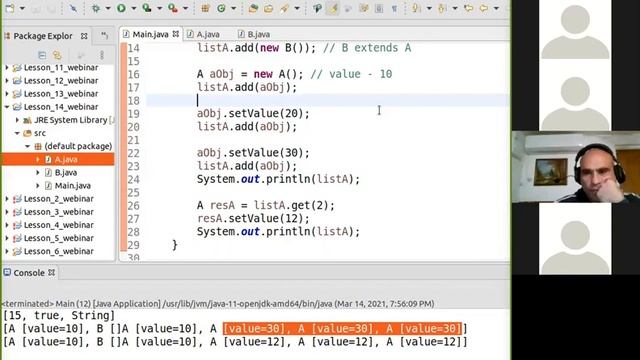Click line 24 System.out.println(listA)
This screenshot has width=640, height=360.
(x=278, y=179)
